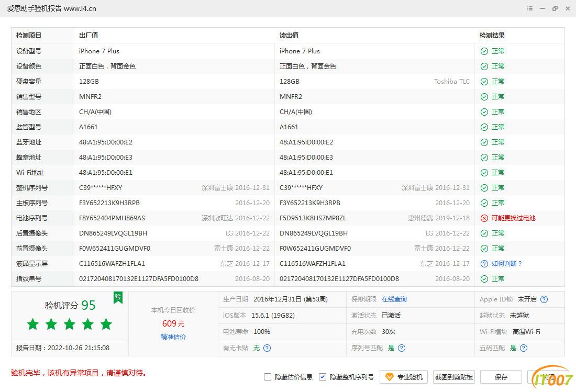576x392 pixels.
Task: Click factory 主板序列号 F3Y652213K9H3RPB
Action: pos(109,204)
